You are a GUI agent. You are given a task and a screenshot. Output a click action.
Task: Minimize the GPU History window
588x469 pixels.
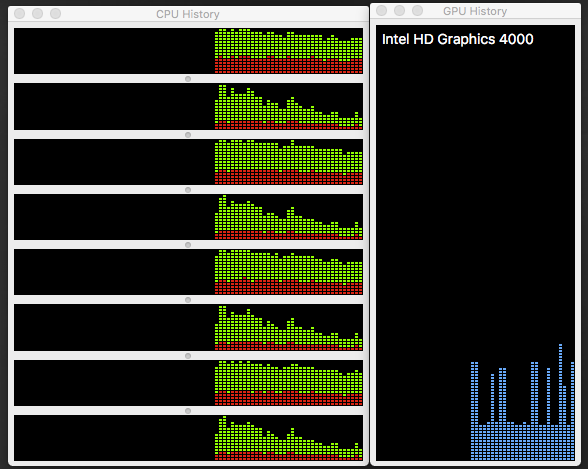pyautogui.click(x=399, y=10)
